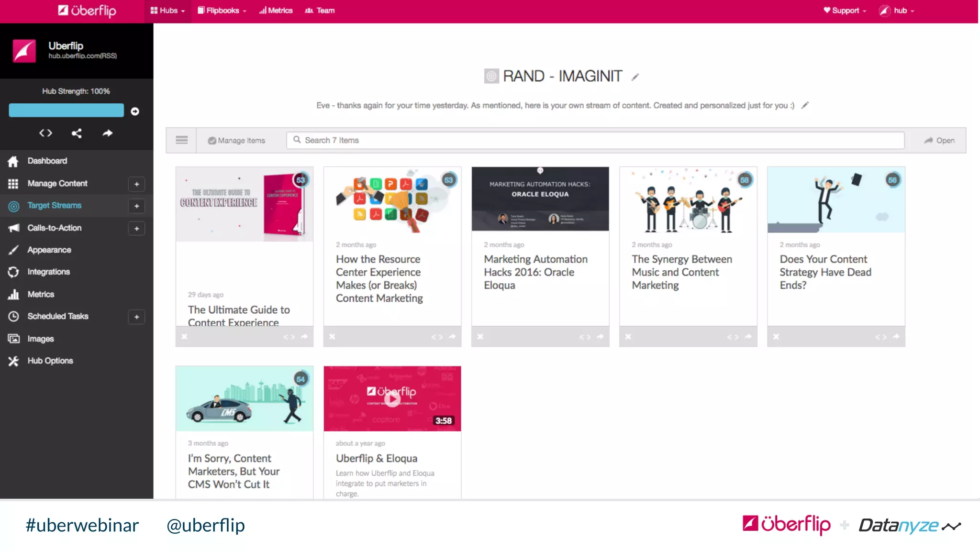
Task: Open How the Resource Center Experience article
Action: [379, 278]
